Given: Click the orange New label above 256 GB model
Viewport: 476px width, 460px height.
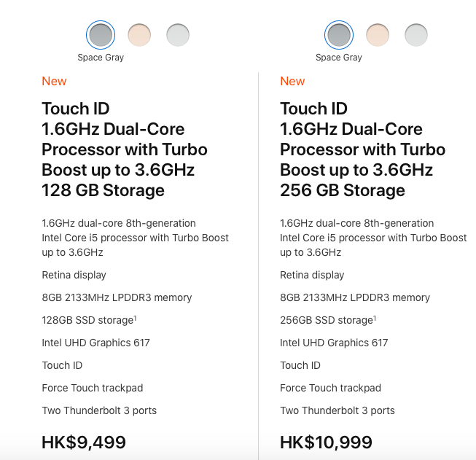Looking at the screenshot, I should (292, 81).
